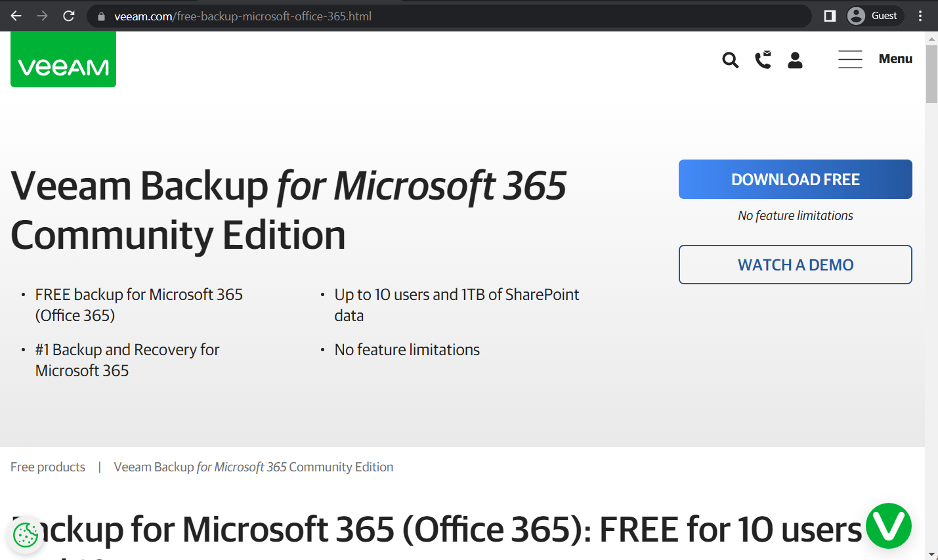Image resolution: width=938 pixels, height=560 pixels.
Task: Open the user account icon
Action: click(795, 60)
